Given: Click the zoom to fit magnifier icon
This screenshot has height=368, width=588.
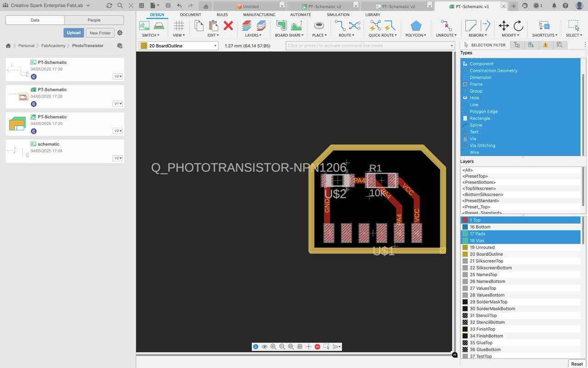Looking at the screenshot, I should (291, 347).
